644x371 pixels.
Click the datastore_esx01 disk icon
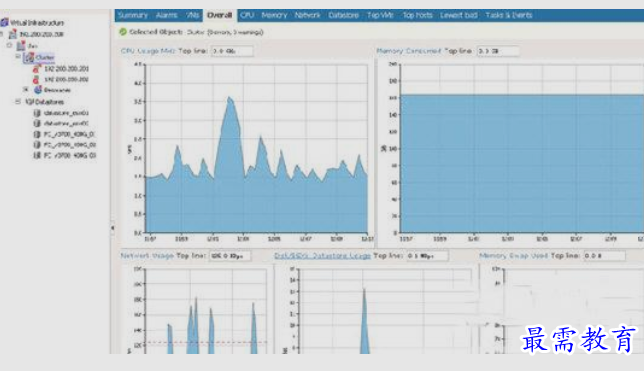point(37,113)
